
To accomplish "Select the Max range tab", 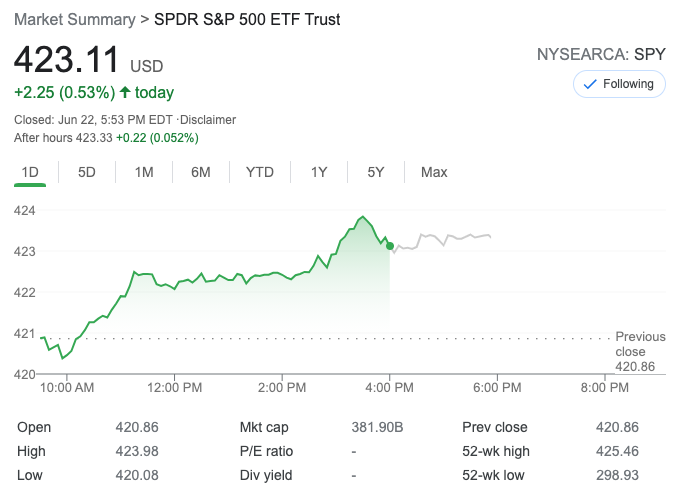I will (434, 172).
